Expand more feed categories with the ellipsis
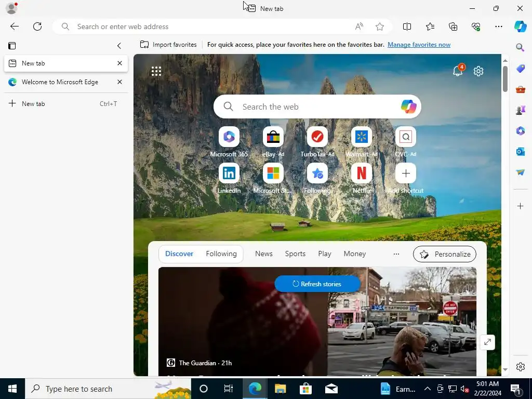 coord(396,254)
